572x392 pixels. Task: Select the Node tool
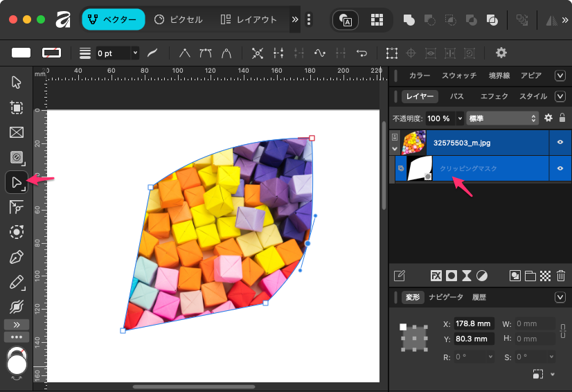click(x=17, y=183)
